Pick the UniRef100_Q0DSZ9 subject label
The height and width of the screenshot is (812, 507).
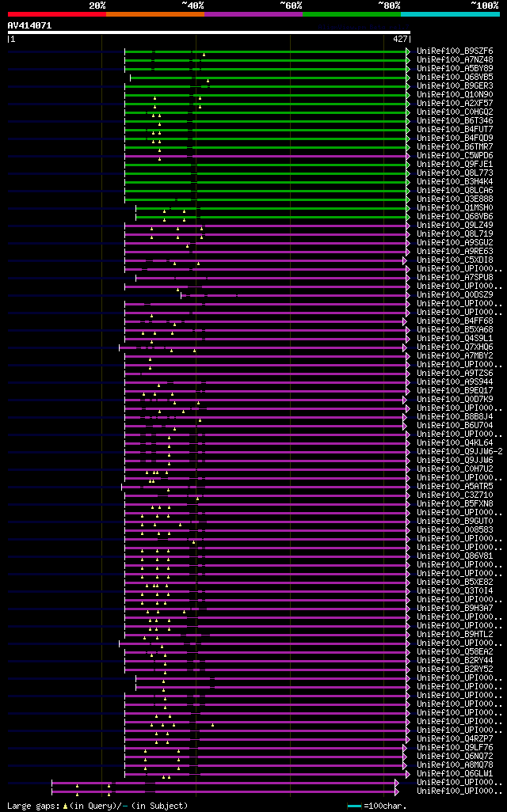(x=455, y=294)
